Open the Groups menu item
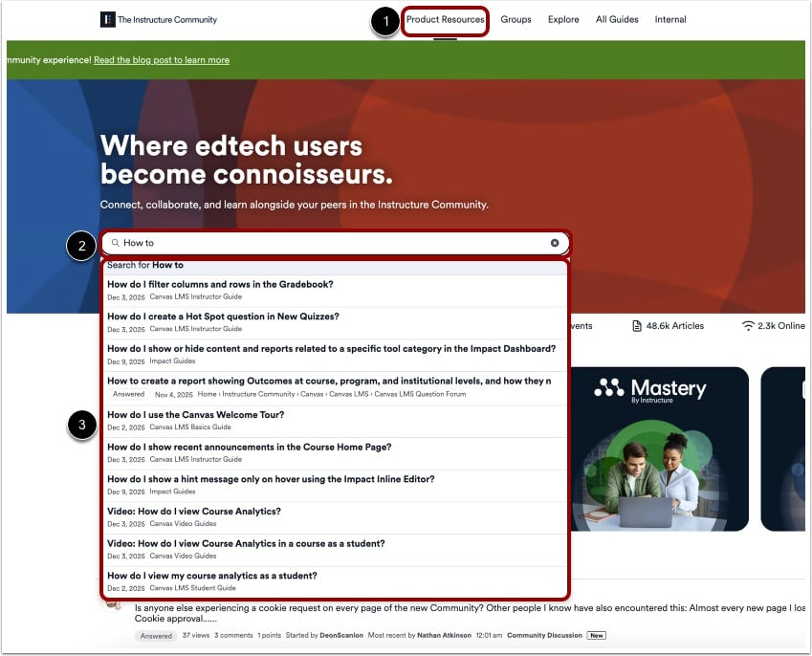 click(516, 20)
